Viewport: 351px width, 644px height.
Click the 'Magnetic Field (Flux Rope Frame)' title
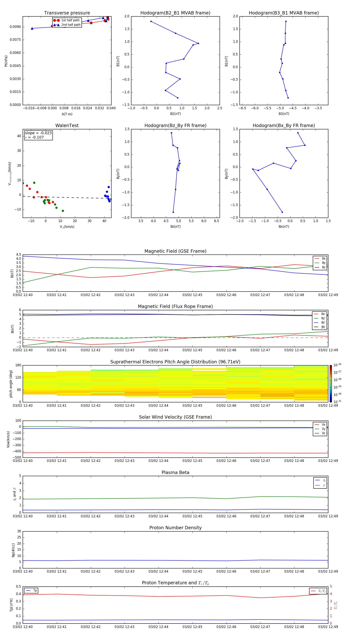(x=175, y=307)
